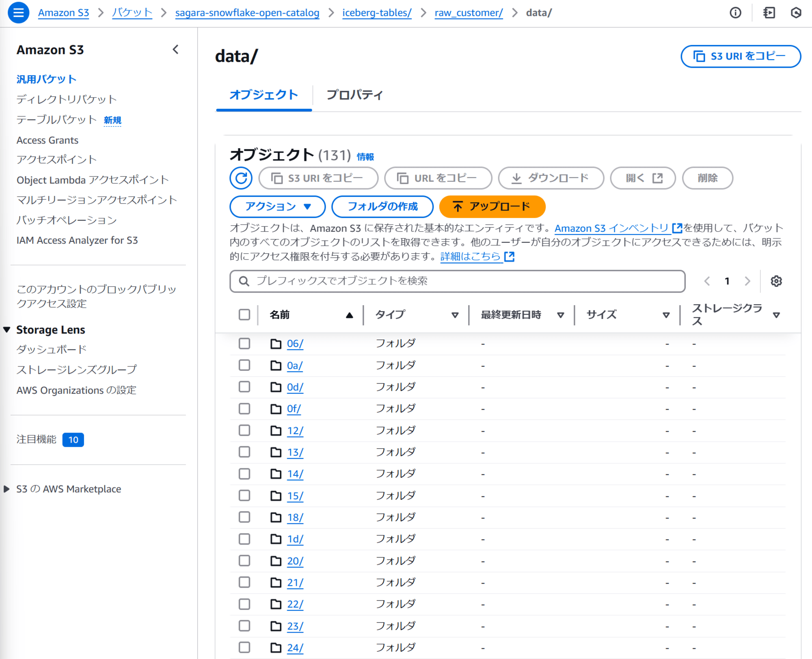Click the external link icon beside 詳細はこちら
The height and width of the screenshot is (659, 812).
[x=510, y=256]
